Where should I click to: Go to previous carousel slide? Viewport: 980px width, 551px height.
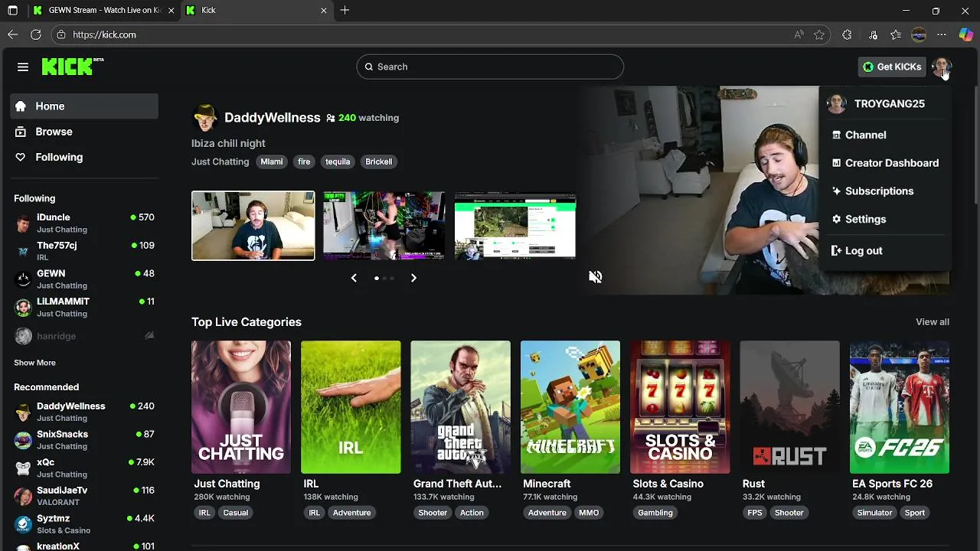(354, 278)
